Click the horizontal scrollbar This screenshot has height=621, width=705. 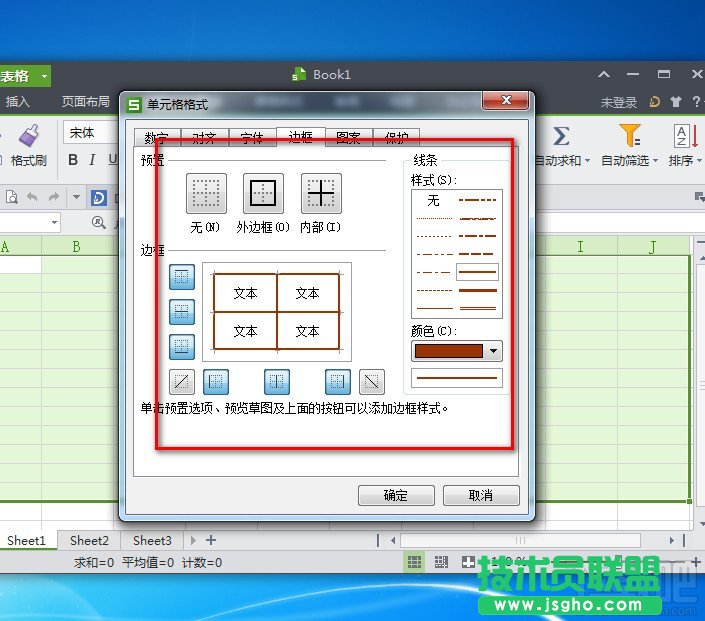point(520,540)
